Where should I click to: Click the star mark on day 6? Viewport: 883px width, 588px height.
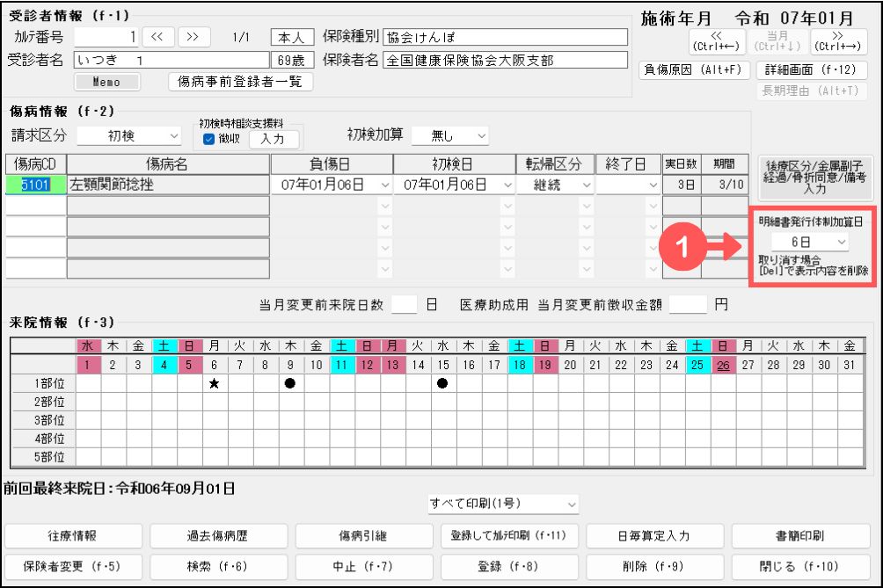[214, 383]
